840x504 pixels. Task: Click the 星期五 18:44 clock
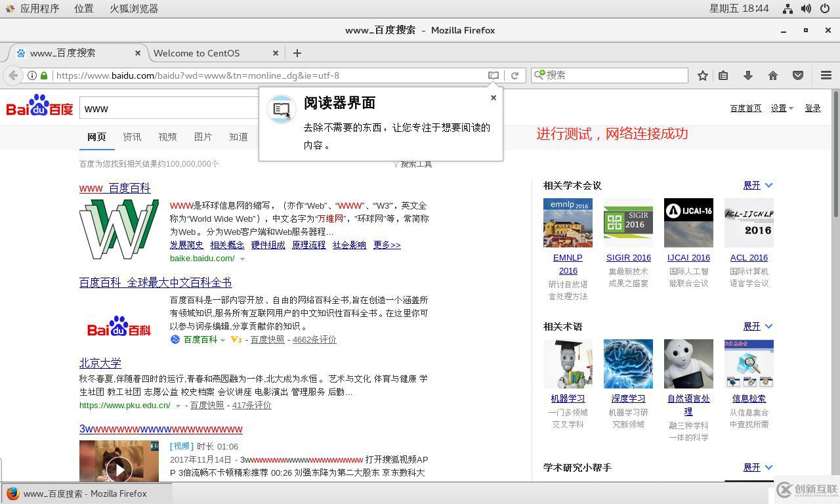click(739, 9)
